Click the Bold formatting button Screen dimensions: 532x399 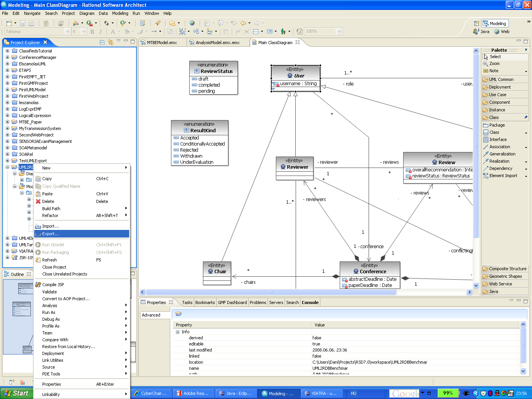point(92,32)
